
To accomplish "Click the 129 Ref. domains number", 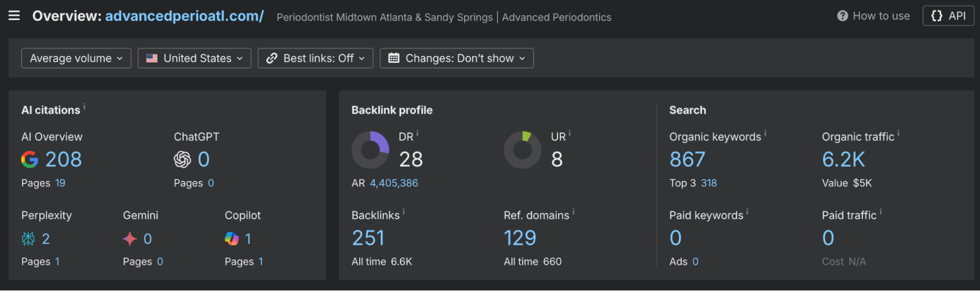I will (520, 238).
